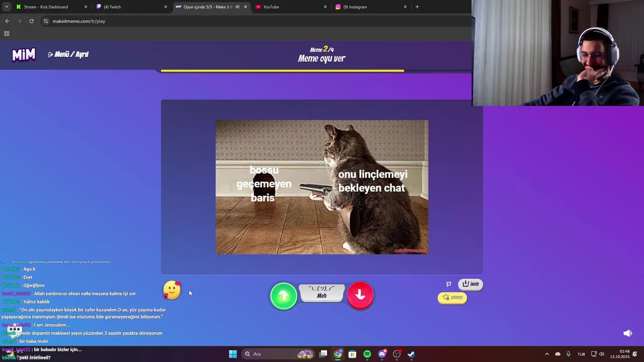The width and height of the screenshot is (644, 362).
Task: Mute audio on Make it Meme tab
Action: pyautogui.click(x=237, y=7)
